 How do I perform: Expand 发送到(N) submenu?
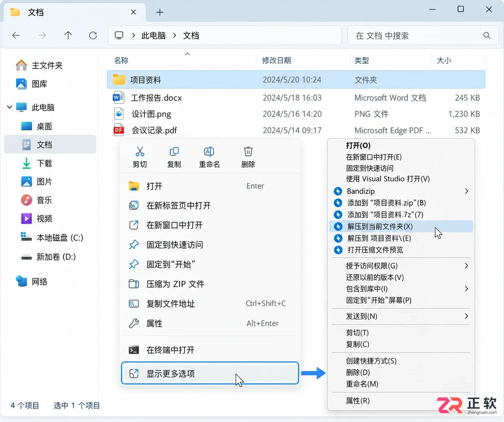tap(466, 316)
